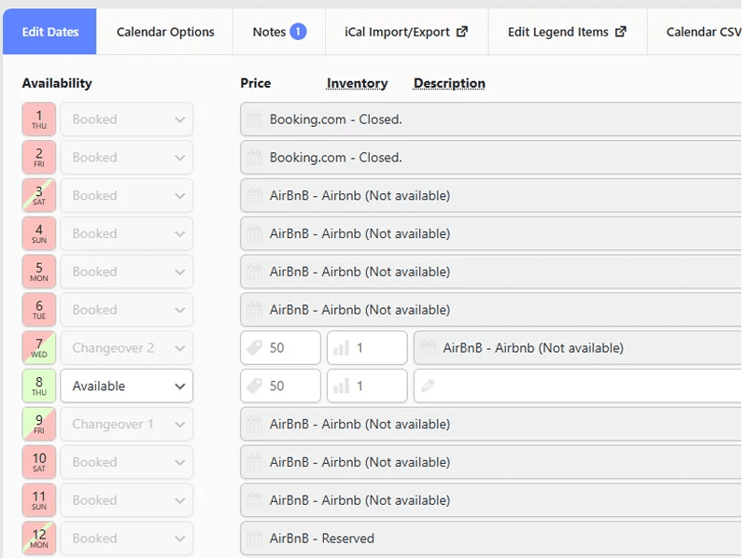Click the pencil edit icon in day 8 description
The width and height of the screenshot is (747, 560).
click(428, 385)
